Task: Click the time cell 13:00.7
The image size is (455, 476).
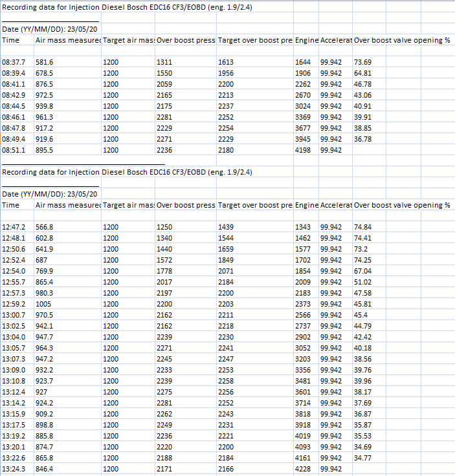Action: tap(14, 315)
